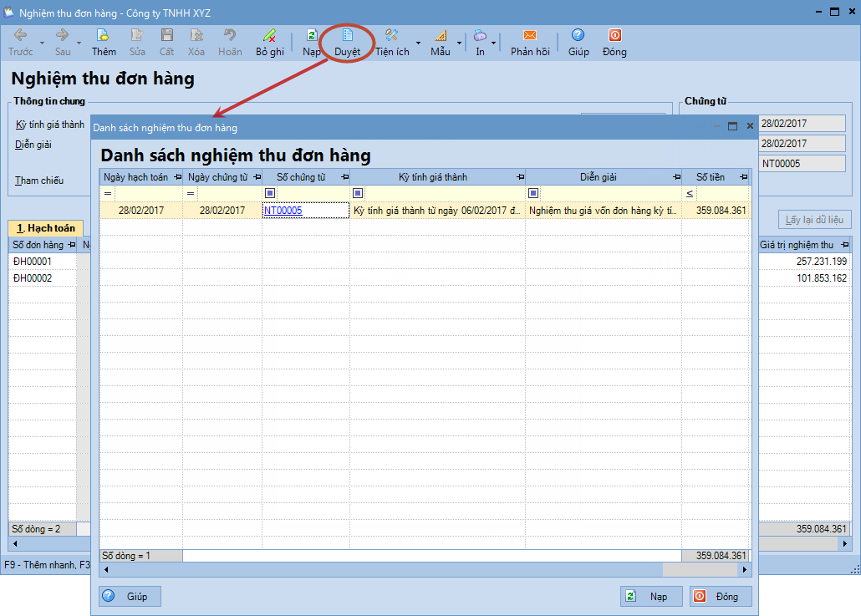Click the Bỏ ghi toolbar icon

(x=269, y=36)
